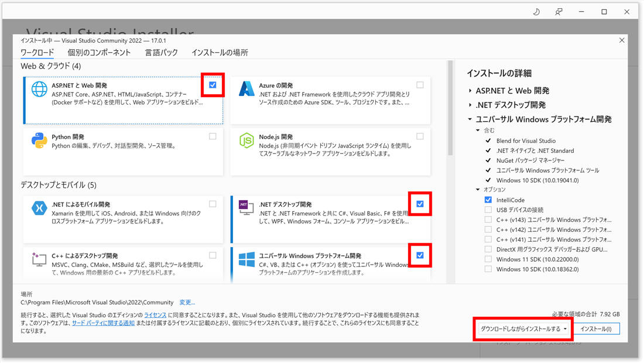
Task: Check the Node.js 開発 workload
Action: coord(420,136)
